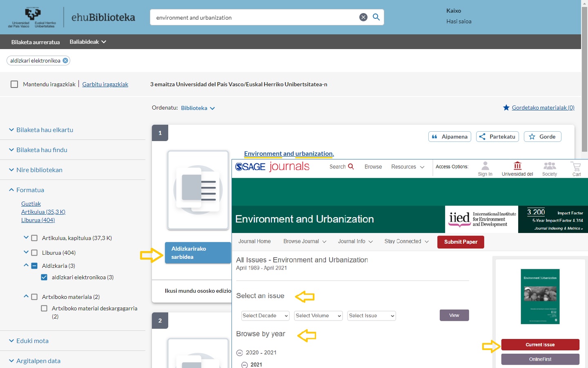
Task: Open the Select Decade dropdown
Action: (265, 316)
